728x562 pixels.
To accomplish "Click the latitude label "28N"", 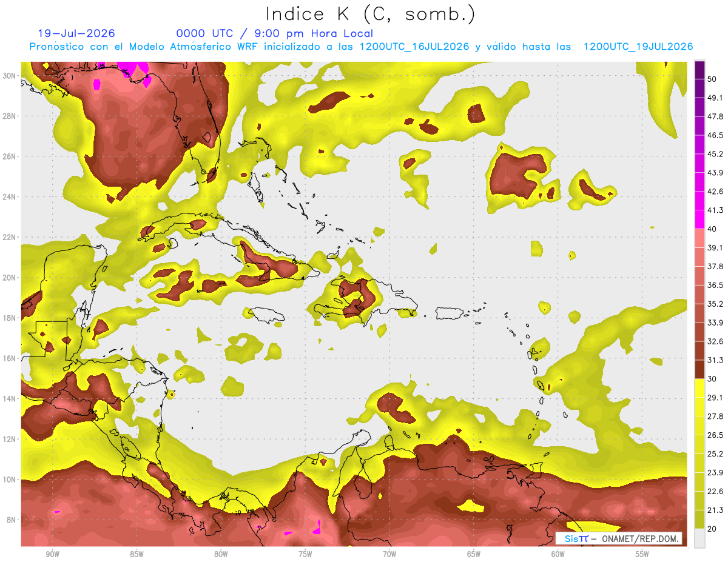I will point(10,116).
